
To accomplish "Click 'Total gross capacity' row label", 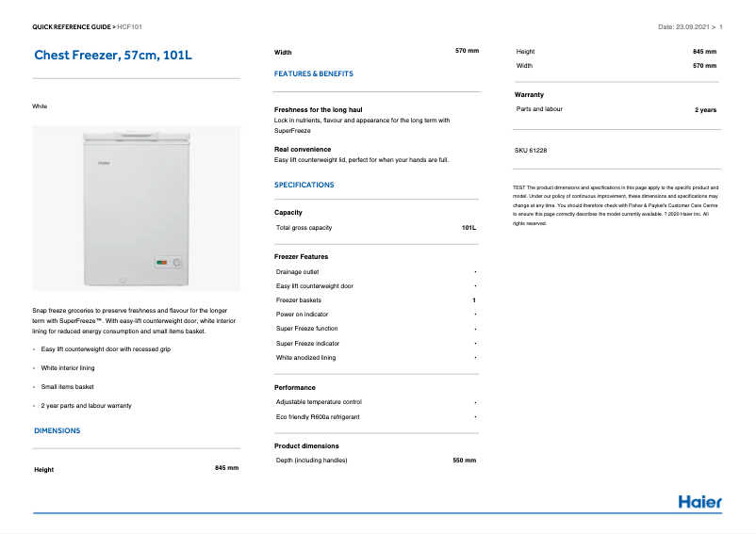I will [x=304, y=228].
